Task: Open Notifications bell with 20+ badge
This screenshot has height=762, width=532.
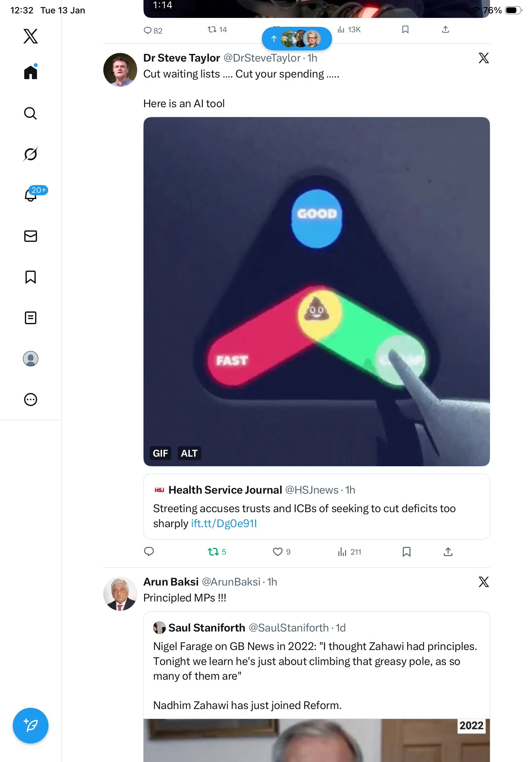Action: click(x=31, y=195)
